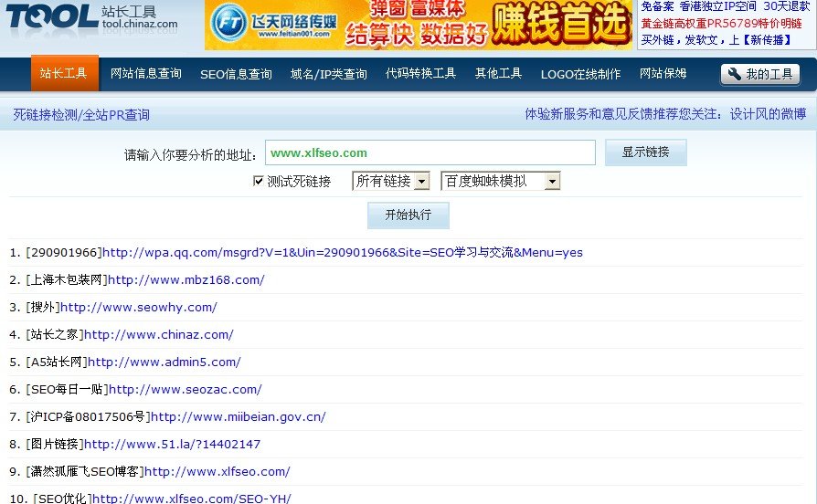Open the http://www.chinaz.com/ link
817x504 pixels.
point(158,335)
